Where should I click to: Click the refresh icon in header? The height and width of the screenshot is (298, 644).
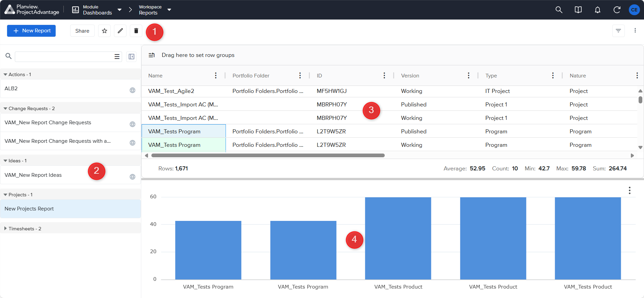point(617,10)
